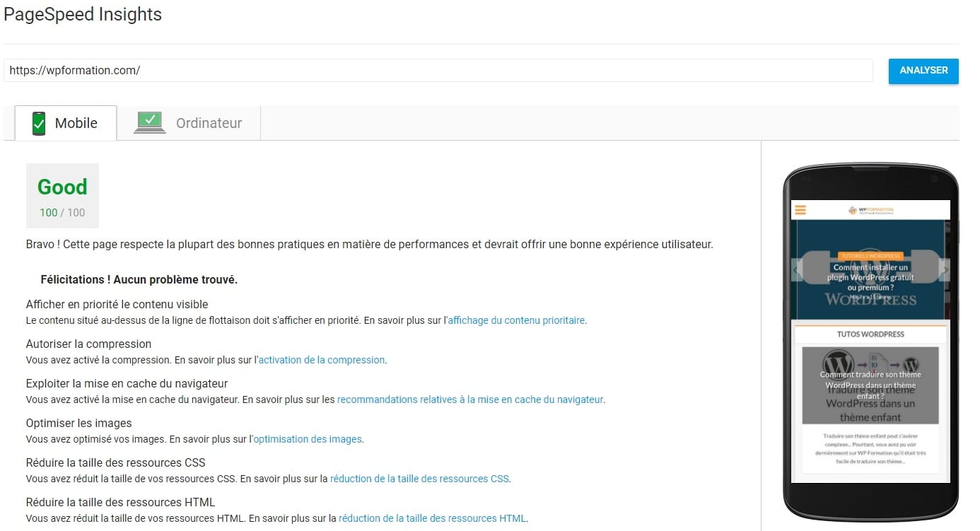Image resolution: width=980 pixels, height=531 pixels.
Task: Open mise en cache du navigateur recommendations link
Action: (x=470, y=399)
